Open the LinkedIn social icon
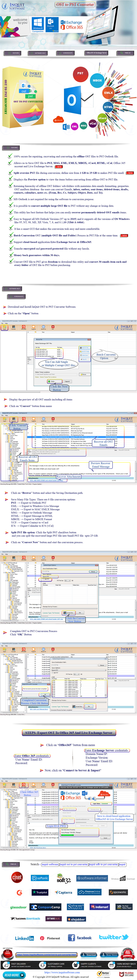137x980 pixels. 24,938
